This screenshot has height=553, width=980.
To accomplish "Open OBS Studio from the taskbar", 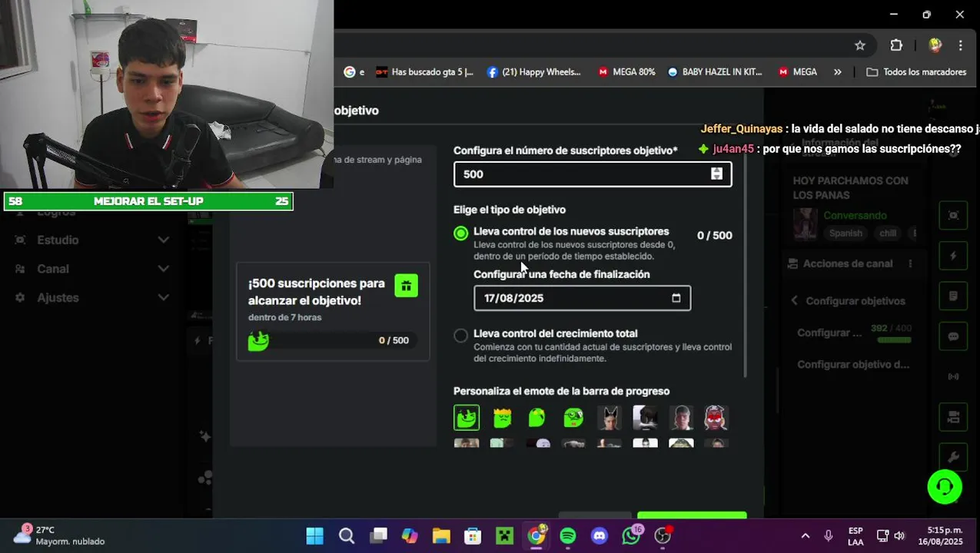I will click(x=663, y=536).
